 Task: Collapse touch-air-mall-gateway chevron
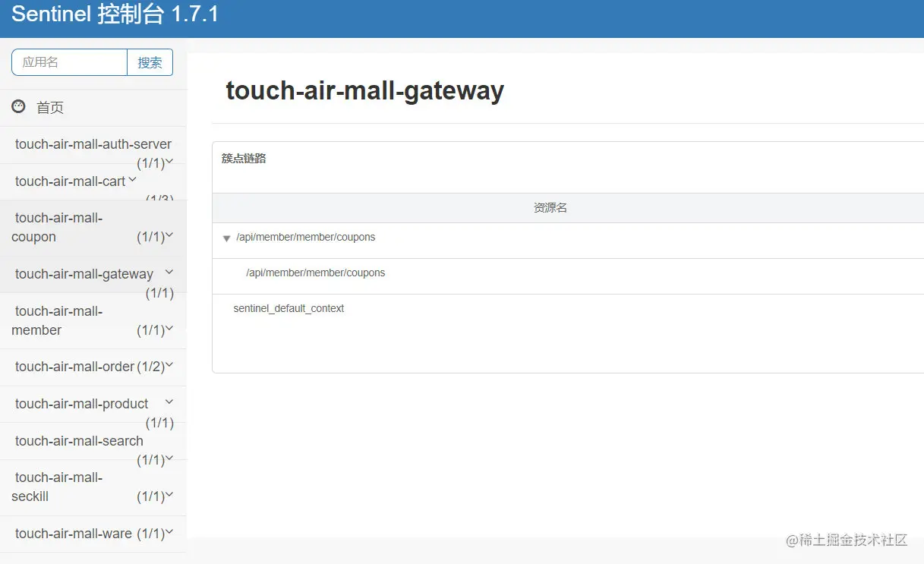tap(169, 272)
